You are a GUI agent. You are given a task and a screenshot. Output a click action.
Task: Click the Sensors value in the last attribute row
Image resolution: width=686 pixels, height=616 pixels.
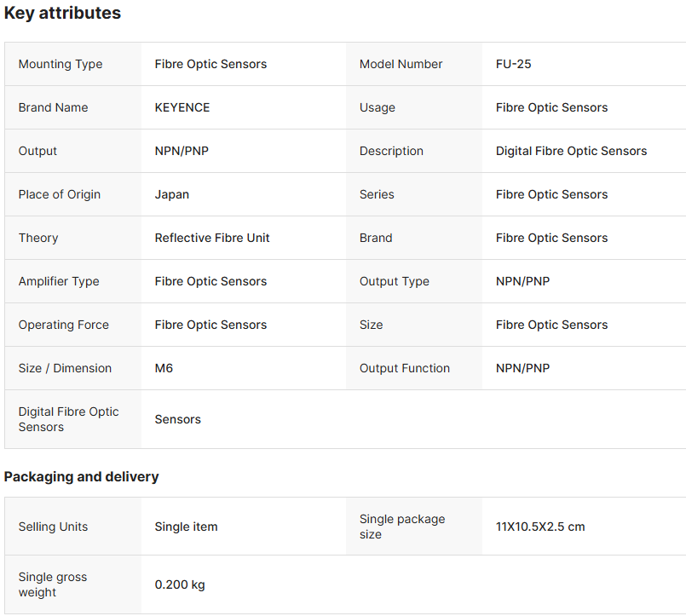[x=177, y=419]
